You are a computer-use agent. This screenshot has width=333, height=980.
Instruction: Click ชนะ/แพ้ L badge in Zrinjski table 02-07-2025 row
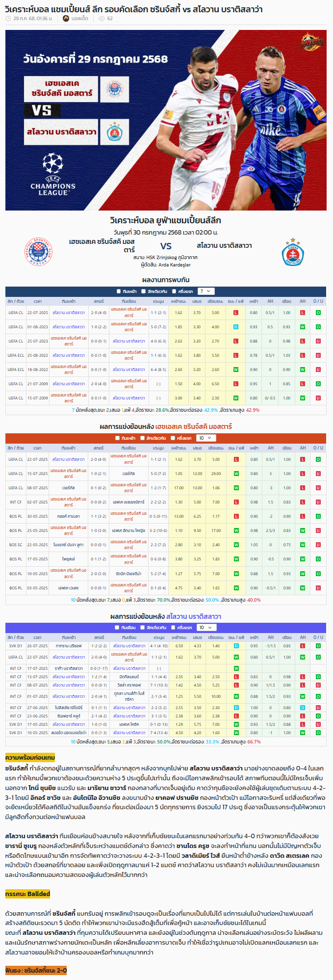pyautogui.click(x=236, y=502)
